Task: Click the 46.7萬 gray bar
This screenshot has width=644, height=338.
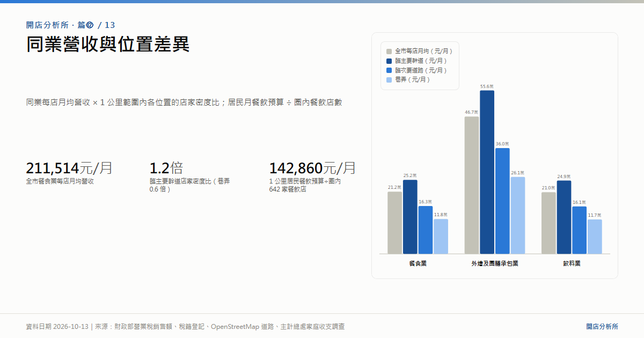Action: 472,185
